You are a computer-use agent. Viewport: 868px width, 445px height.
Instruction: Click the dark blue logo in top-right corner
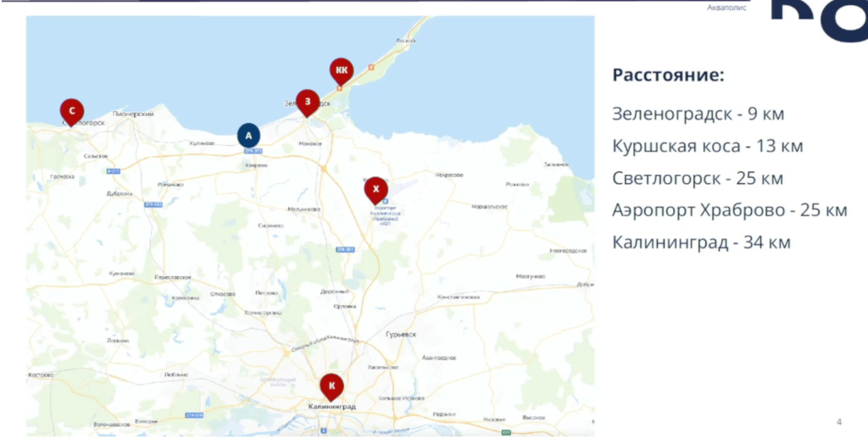(817, 20)
